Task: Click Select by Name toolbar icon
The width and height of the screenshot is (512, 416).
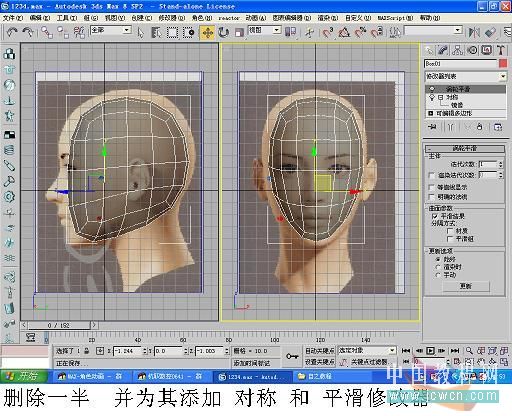Action: (156, 33)
